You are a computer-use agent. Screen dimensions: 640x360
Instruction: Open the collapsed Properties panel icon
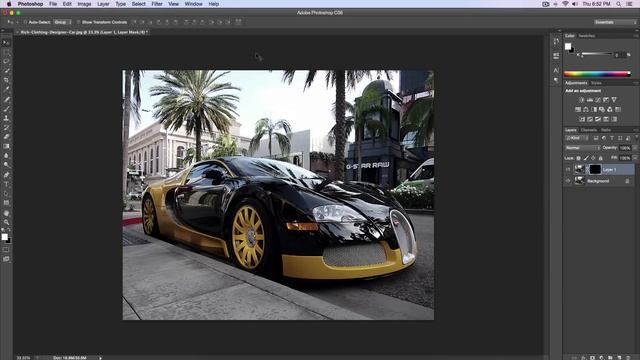click(x=556, y=56)
